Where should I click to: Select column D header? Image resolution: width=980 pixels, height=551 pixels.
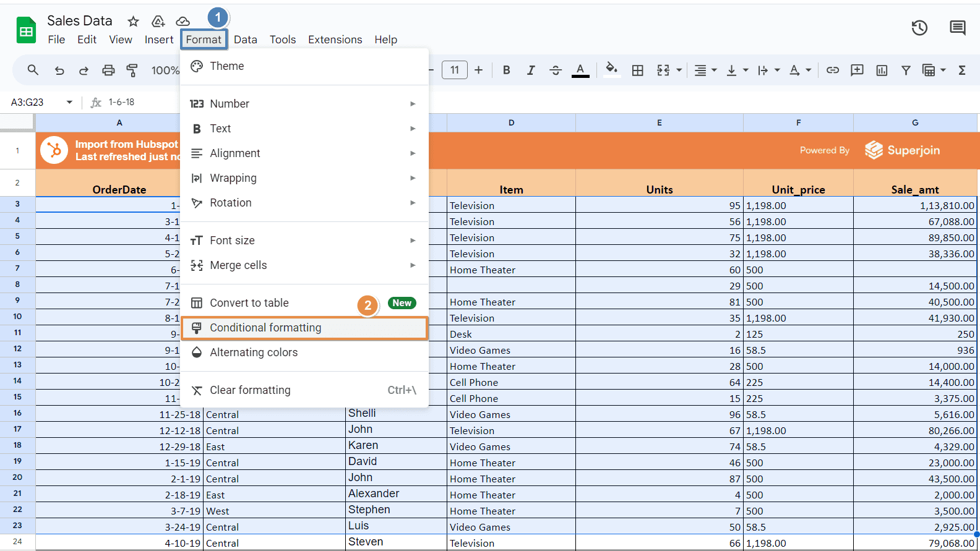pyautogui.click(x=511, y=122)
